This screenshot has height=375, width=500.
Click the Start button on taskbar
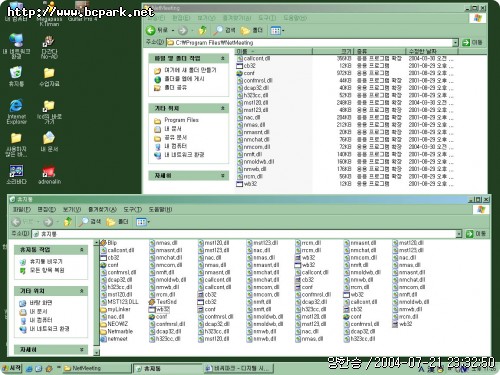pos(12,368)
